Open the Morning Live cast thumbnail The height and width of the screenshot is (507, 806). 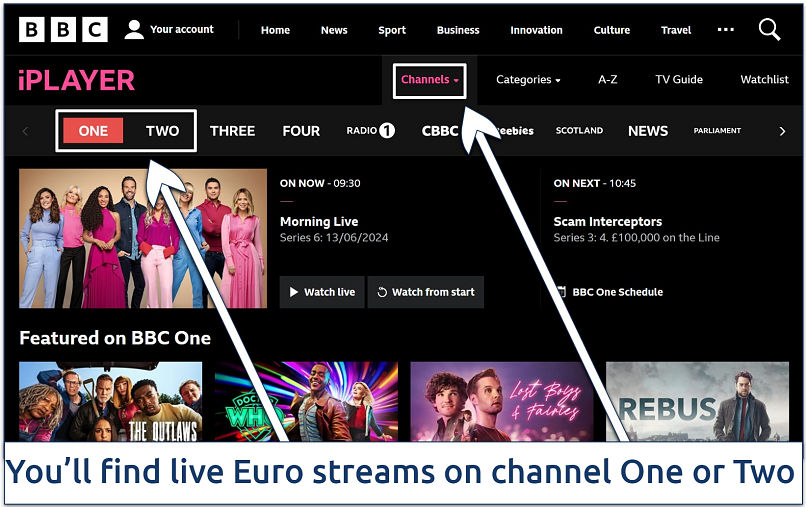tap(143, 239)
